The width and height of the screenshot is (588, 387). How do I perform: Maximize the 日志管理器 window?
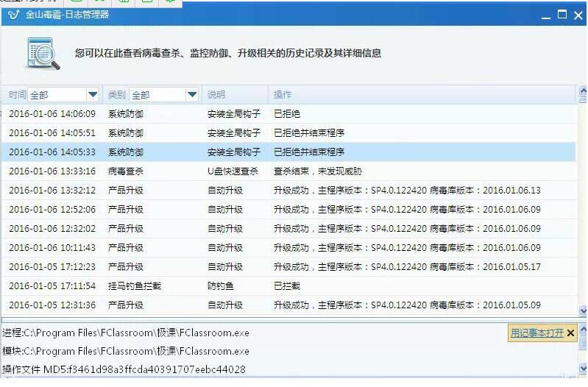coord(562,15)
